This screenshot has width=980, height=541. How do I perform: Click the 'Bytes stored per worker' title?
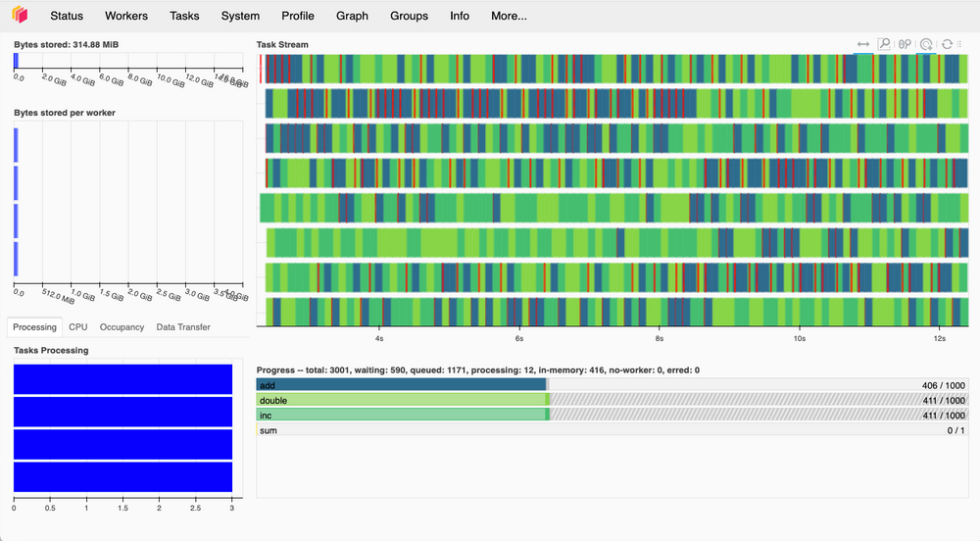(x=65, y=113)
